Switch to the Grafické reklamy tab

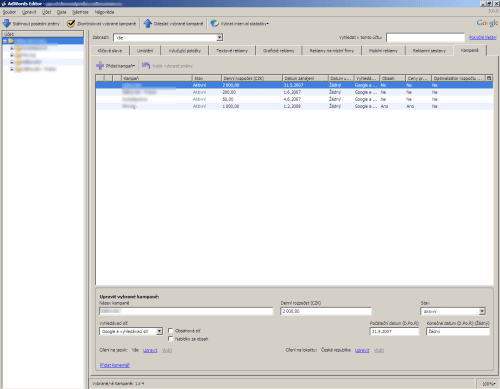coord(279,51)
